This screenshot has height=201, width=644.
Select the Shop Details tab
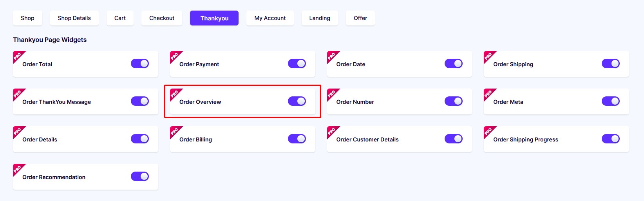coord(74,18)
